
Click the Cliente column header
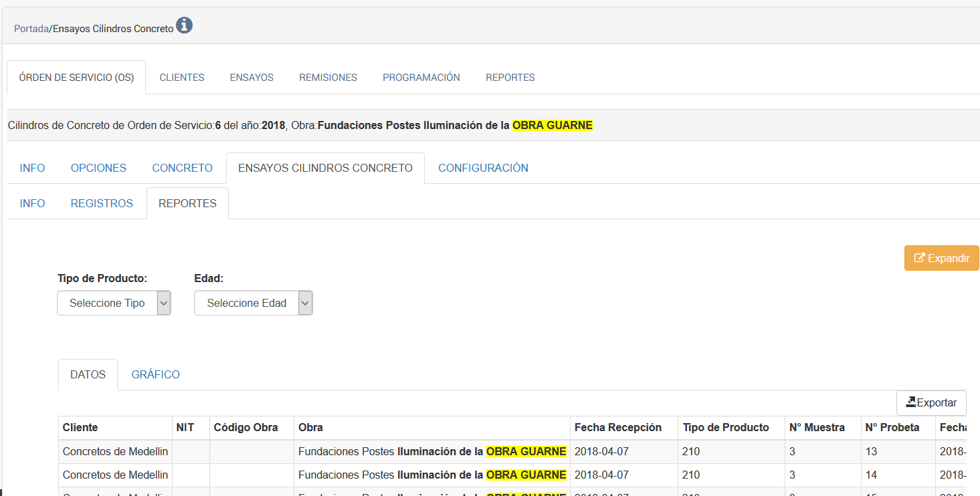coord(80,427)
